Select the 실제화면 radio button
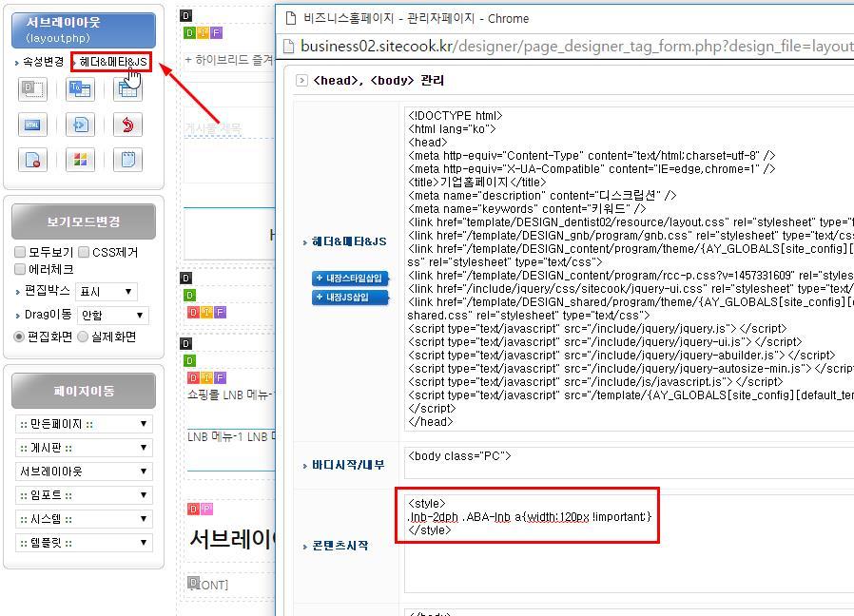This screenshot has height=616, width=854. [83, 337]
